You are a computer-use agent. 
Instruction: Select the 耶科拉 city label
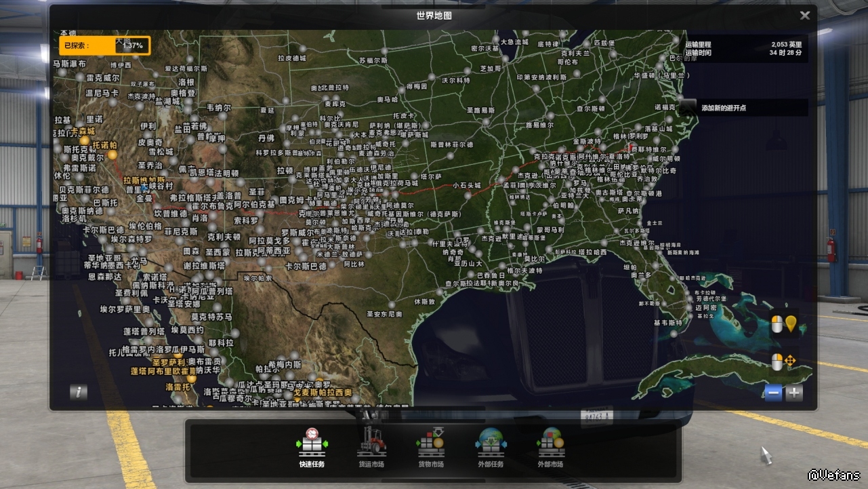(221, 343)
